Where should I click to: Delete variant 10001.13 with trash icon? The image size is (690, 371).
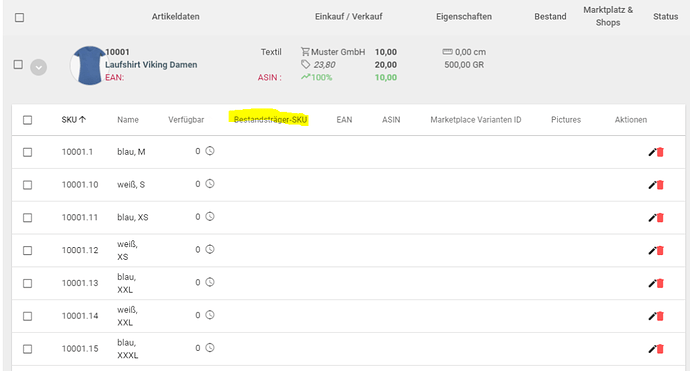pos(660,283)
